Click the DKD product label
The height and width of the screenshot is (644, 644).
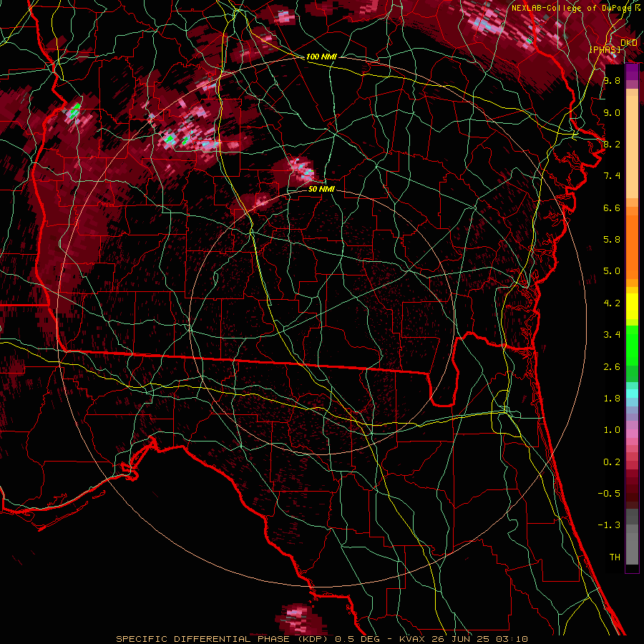(x=629, y=43)
